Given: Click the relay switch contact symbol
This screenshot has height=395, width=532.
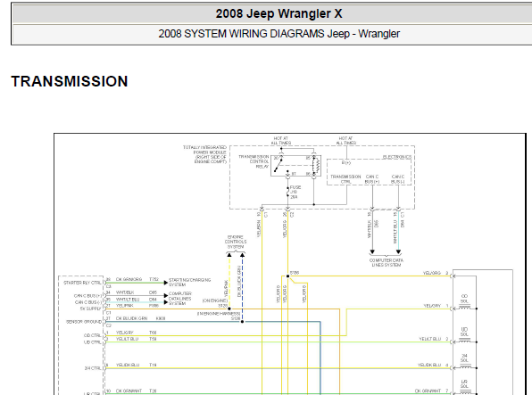Looking at the screenshot, I should pos(278,165).
